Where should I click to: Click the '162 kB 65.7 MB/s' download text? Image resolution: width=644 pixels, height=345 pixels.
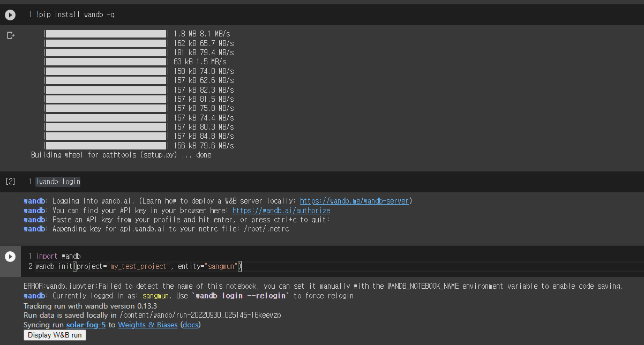pos(204,43)
